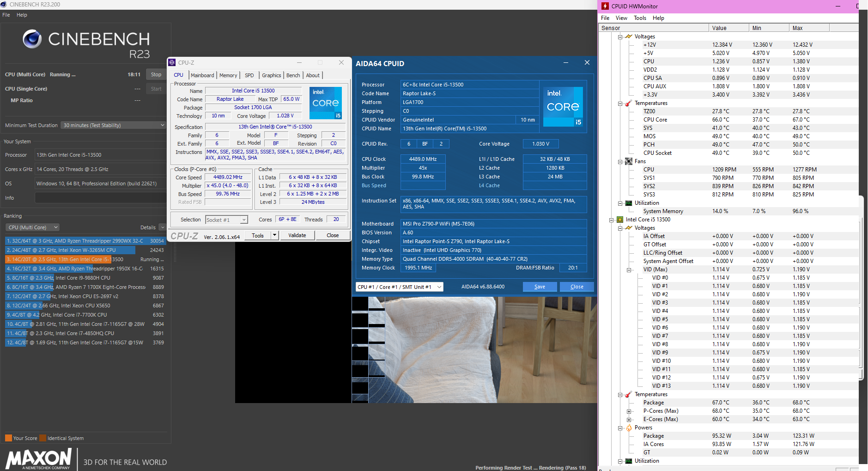Collapse the VID (Max) list
Viewport: 868px width, 471px height.
pyautogui.click(x=629, y=269)
